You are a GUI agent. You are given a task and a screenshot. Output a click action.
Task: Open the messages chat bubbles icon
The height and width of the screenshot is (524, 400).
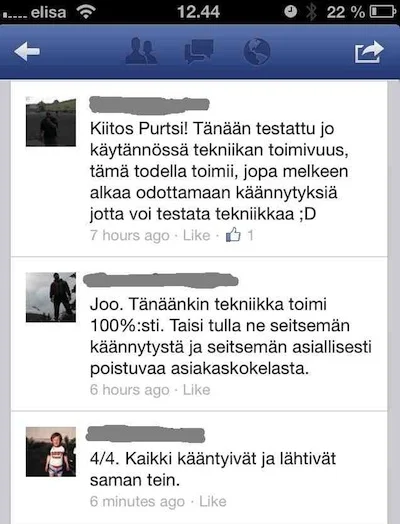199,51
